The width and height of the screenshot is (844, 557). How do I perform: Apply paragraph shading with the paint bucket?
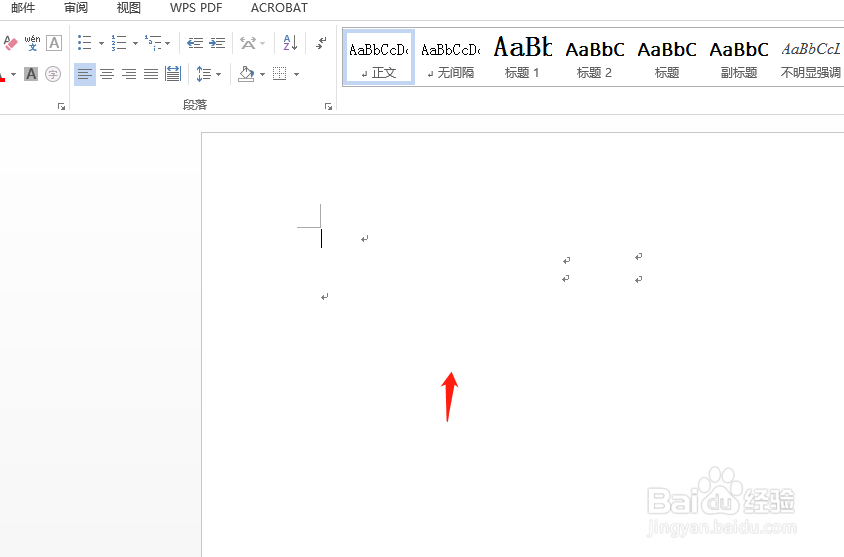click(247, 74)
